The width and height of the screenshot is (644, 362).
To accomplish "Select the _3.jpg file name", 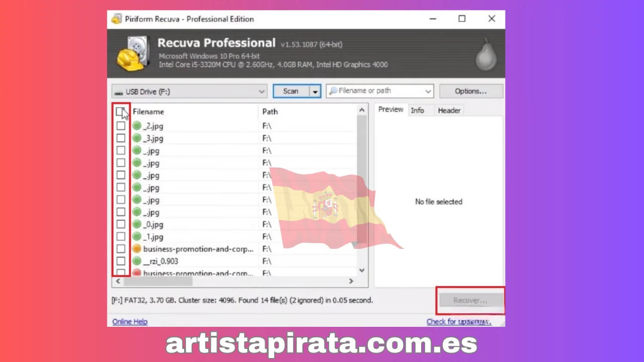I will (153, 138).
